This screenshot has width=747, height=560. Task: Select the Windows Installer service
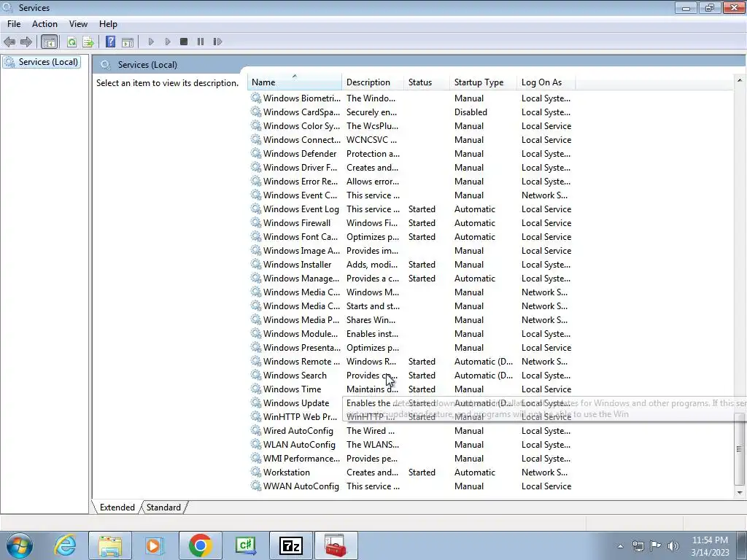click(x=298, y=264)
